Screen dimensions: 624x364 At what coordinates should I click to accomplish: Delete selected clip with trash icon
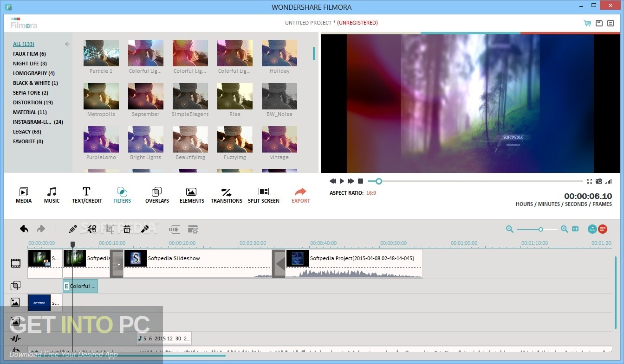pos(127,229)
